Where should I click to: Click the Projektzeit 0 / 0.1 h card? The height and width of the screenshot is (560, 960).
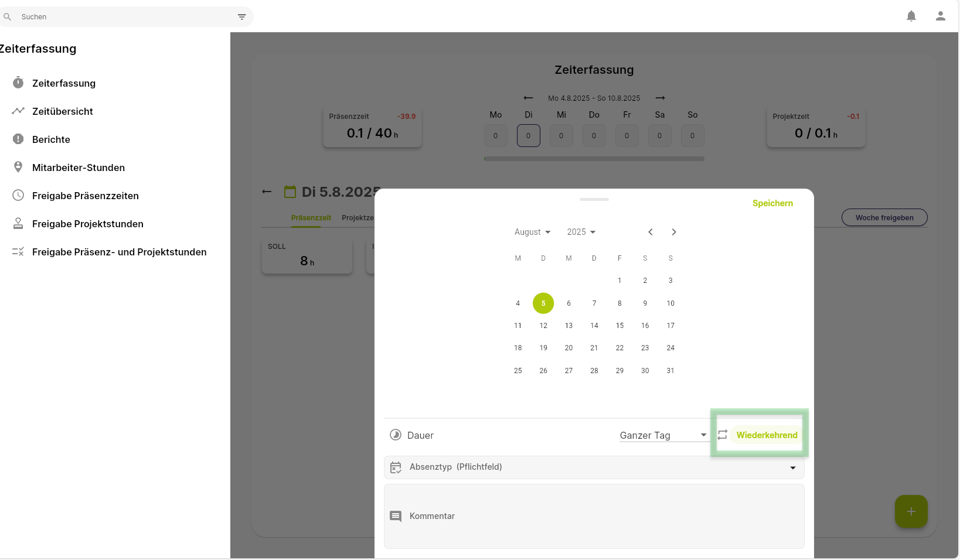point(816,127)
